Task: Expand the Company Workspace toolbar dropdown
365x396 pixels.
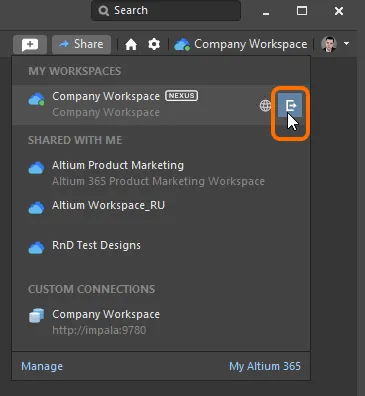Action: pos(241,44)
